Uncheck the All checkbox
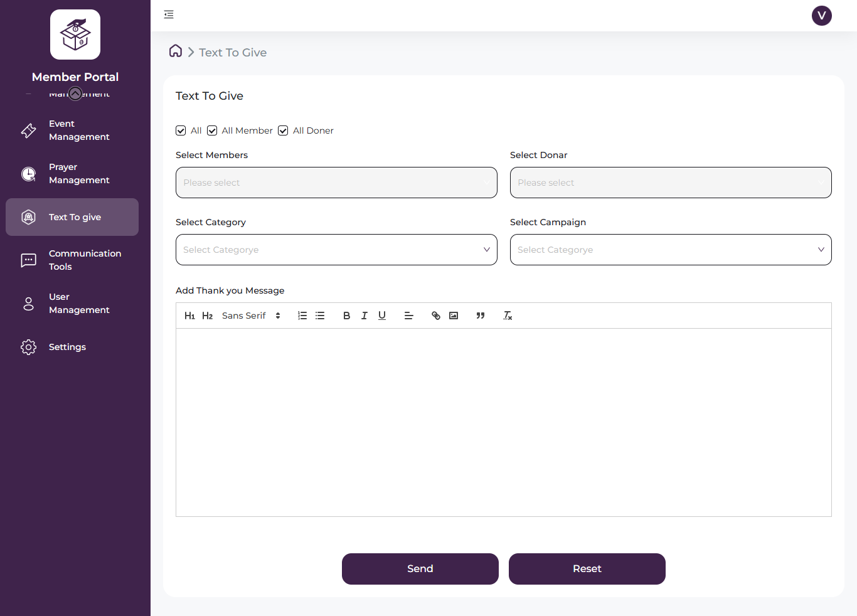Viewport: 857px width, 616px height. [181, 130]
